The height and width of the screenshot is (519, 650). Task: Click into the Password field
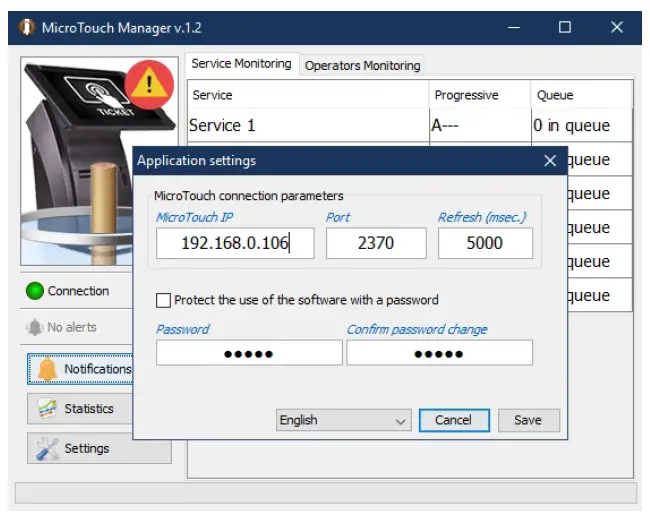[249, 353]
